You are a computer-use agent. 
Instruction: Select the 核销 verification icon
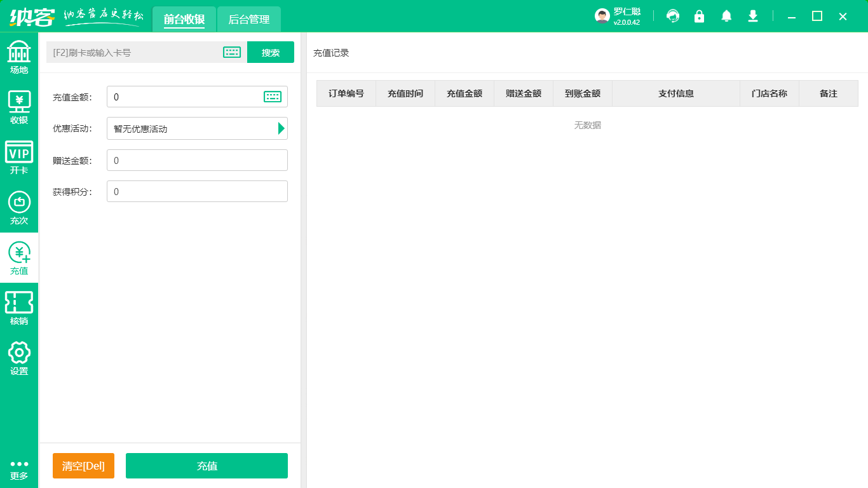pos(18,308)
